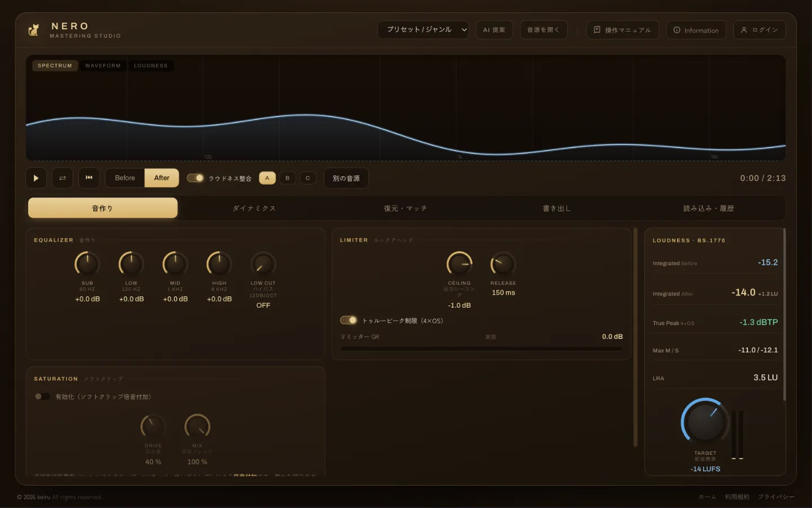Click the AI 提案 button
This screenshot has width=812, height=508.
(x=494, y=30)
